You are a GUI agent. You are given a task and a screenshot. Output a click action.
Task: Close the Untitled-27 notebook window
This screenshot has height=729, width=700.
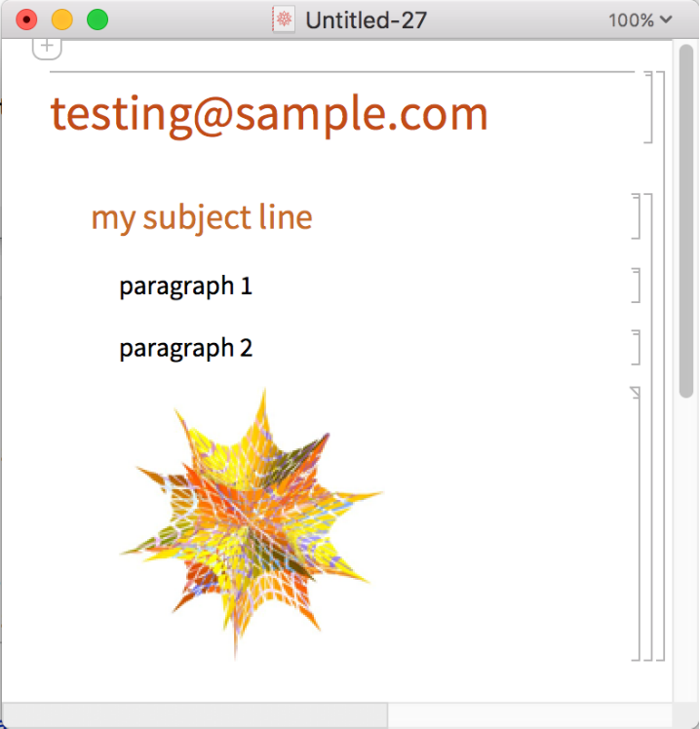26,19
